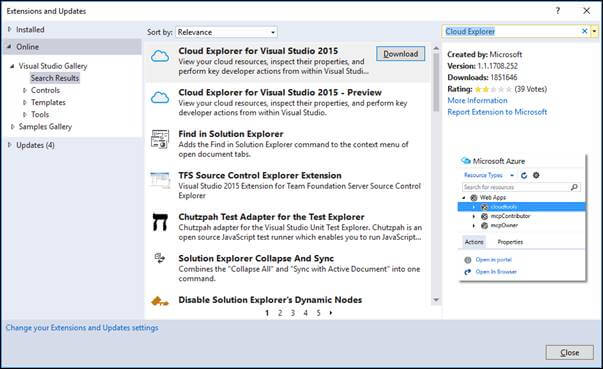Image resolution: width=603 pixels, height=369 pixels.
Task: Click the Close button at the bottom
Action: 569,352
